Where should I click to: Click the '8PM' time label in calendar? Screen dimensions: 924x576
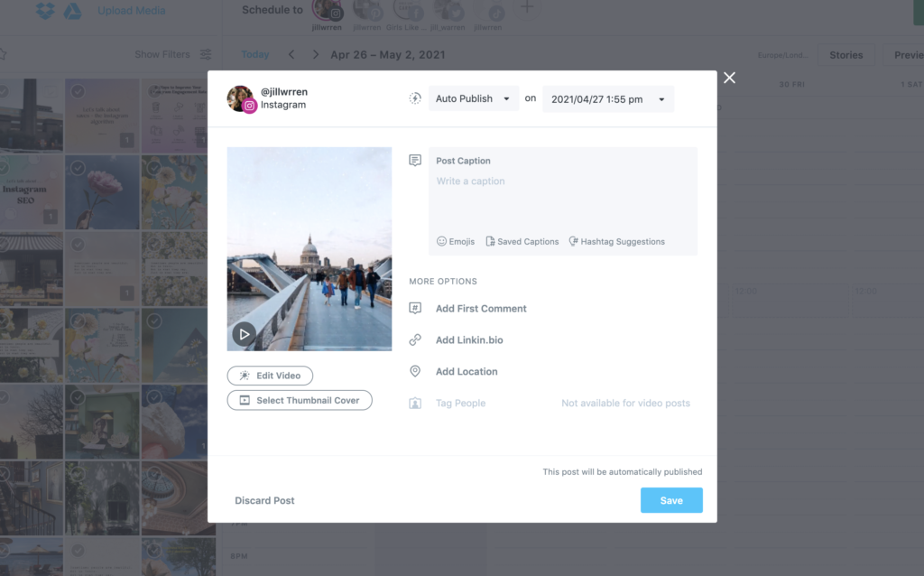pyautogui.click(x=239, y=556)
